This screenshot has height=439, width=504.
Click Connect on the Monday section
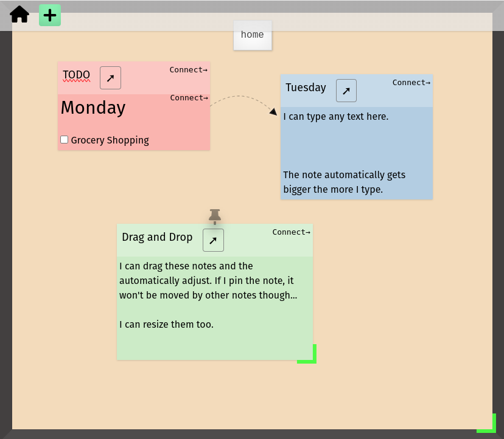189,97
